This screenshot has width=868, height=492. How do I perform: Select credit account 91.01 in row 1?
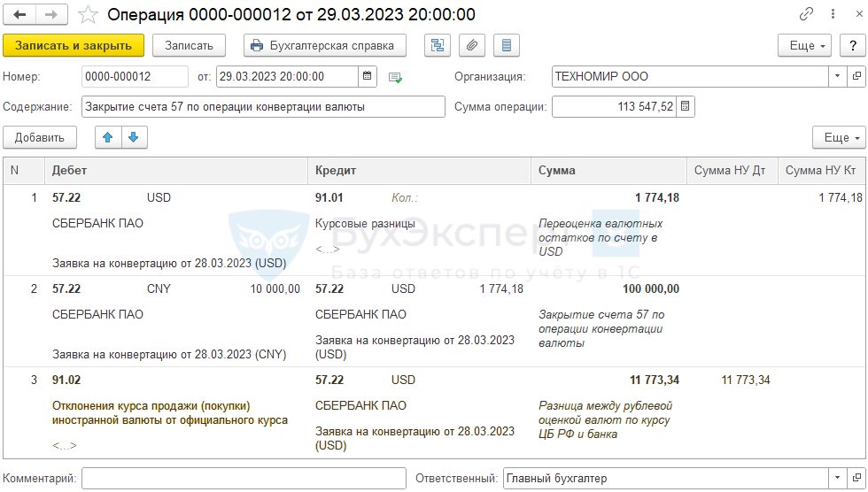click(x=329, y=197)
